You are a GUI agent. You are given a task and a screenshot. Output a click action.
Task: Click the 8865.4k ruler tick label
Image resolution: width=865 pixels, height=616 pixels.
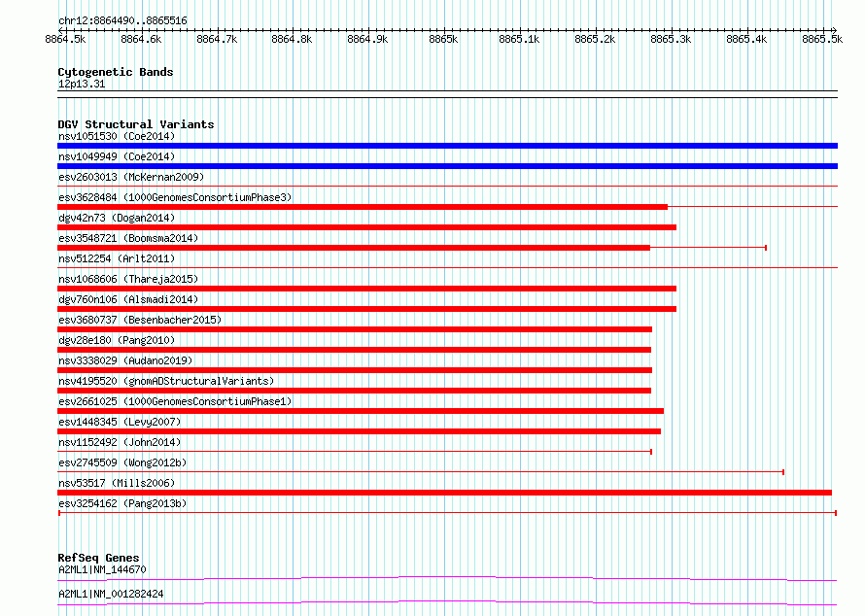click(x=746, y=39)
